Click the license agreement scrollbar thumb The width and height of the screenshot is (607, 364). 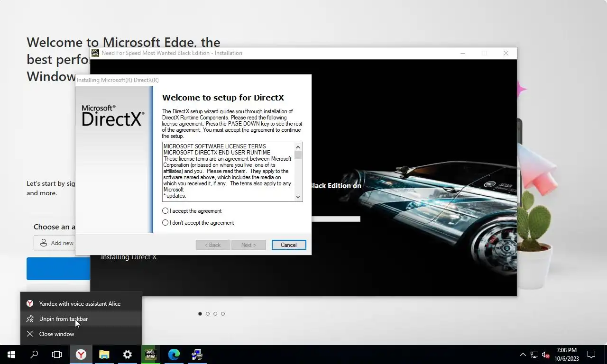[298, 155]
